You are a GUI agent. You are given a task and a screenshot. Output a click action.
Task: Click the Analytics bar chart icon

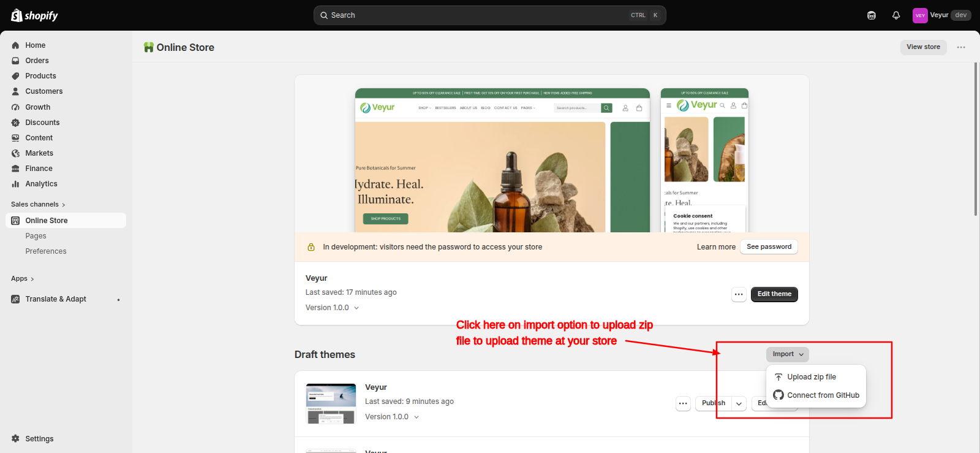point(15,184)
